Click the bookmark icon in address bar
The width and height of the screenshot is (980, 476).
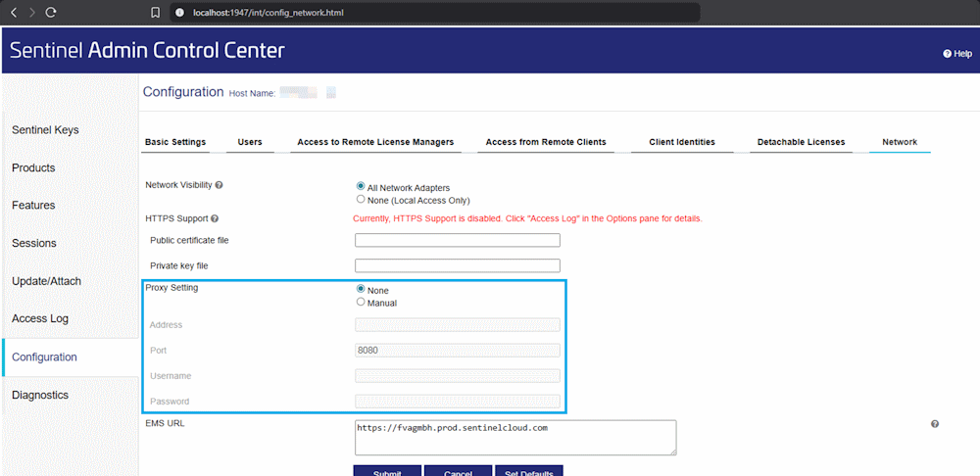click(155, 13)
